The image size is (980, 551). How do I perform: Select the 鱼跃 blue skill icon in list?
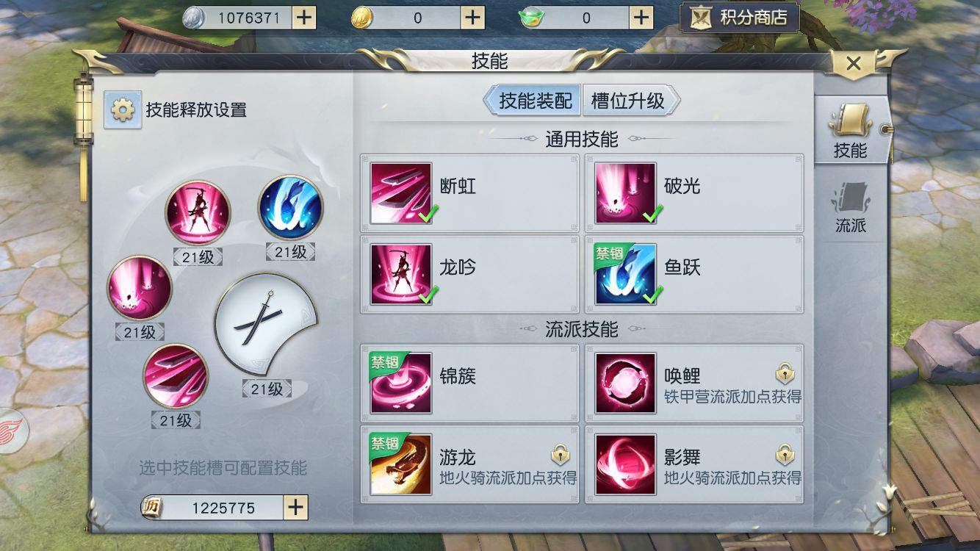[x=625, y=275]
